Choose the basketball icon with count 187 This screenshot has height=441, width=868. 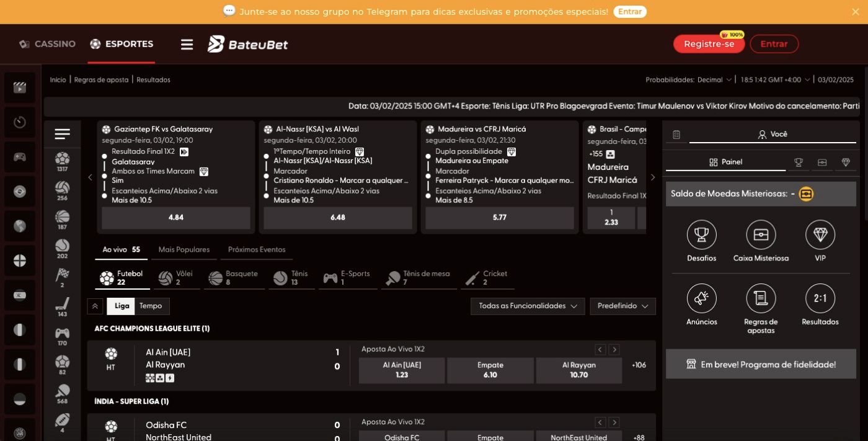62,220
